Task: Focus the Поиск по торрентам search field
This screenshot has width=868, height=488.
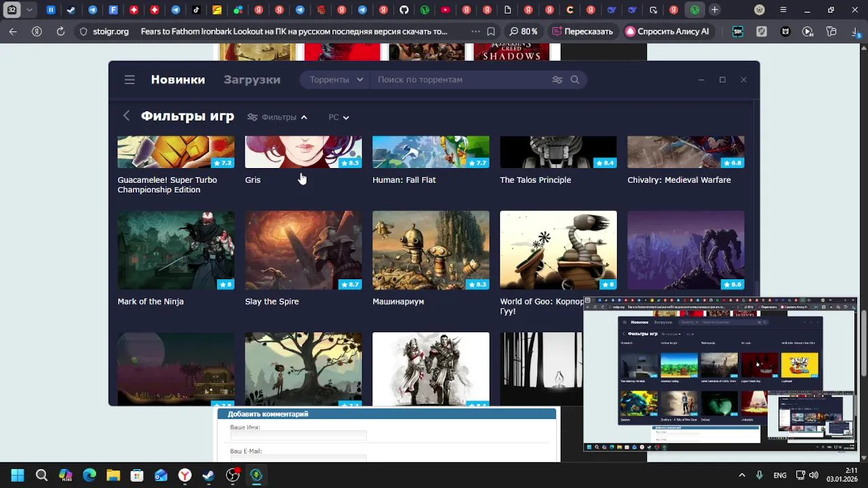Action: point(461,79)
